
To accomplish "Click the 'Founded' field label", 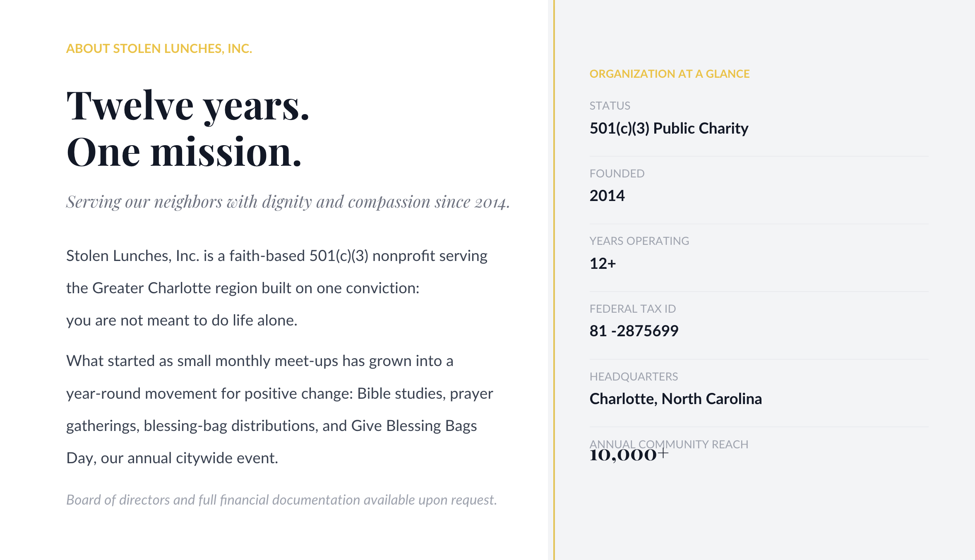I will [x=617, y=174].
